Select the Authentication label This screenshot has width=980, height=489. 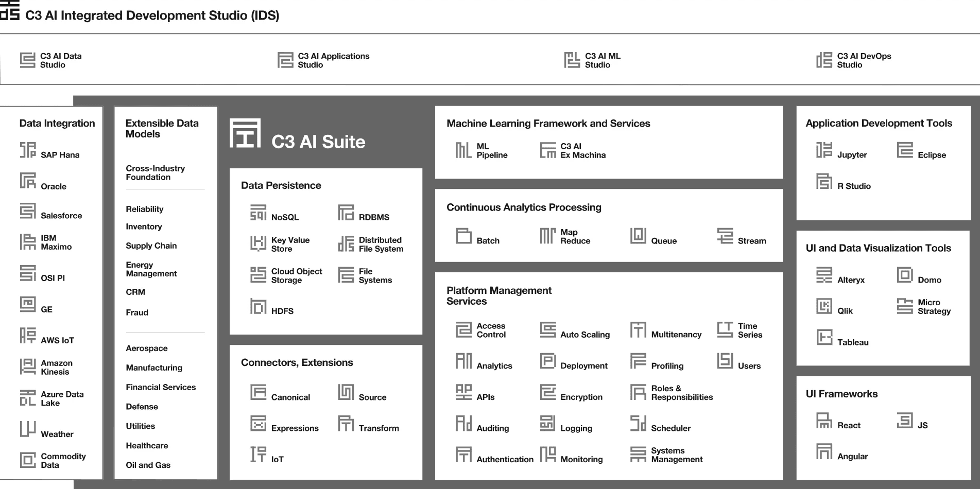pos(505,460)
